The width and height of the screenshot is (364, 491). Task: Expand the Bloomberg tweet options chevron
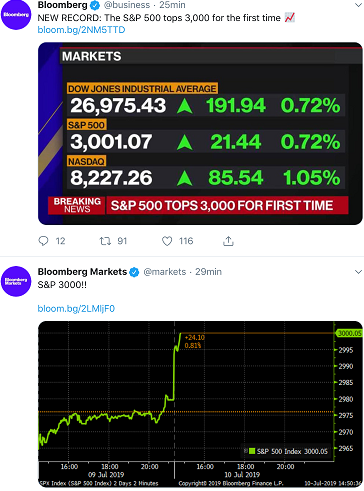click(359, 5)
